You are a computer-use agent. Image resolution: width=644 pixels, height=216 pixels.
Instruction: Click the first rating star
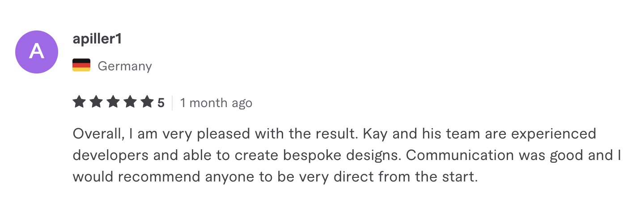pos(79,103)
